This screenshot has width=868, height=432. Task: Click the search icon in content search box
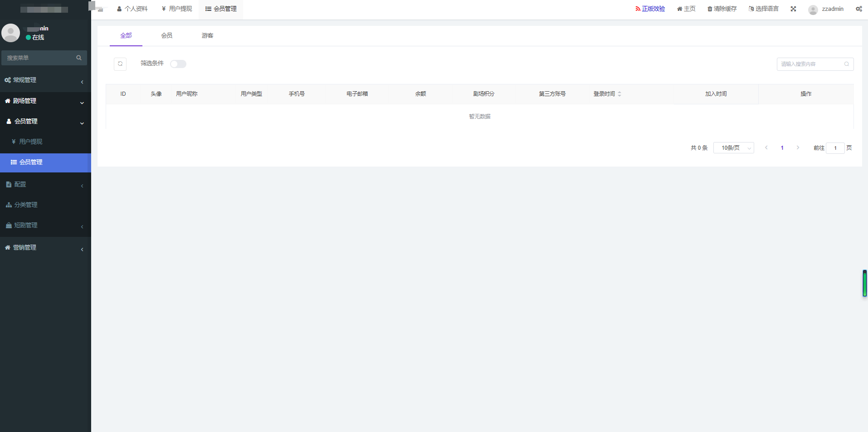pyautogui.click(x=846, y=64)
